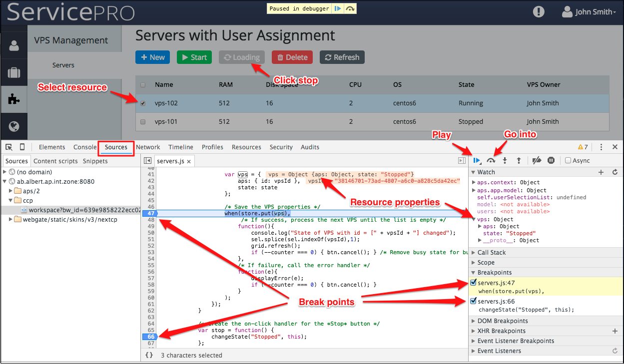The image size is (624, 364).
Task: Click the inspect element cursor icon
Action: coord(9,147)
